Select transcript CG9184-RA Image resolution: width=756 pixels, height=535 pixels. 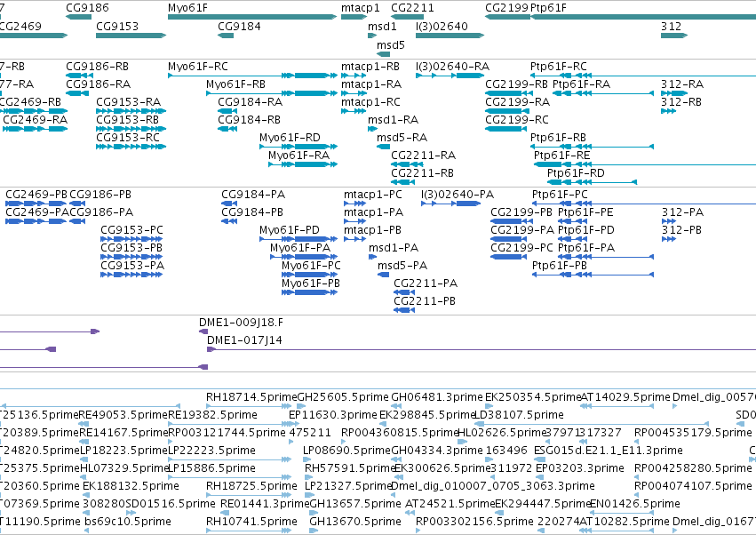point(227,111)
